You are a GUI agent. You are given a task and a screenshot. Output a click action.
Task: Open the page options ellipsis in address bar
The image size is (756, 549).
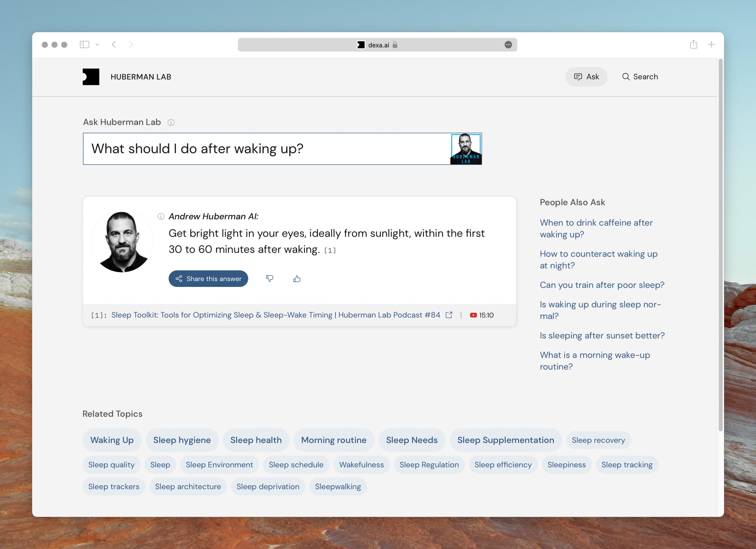pyautogui.click(x=508, y=45)
